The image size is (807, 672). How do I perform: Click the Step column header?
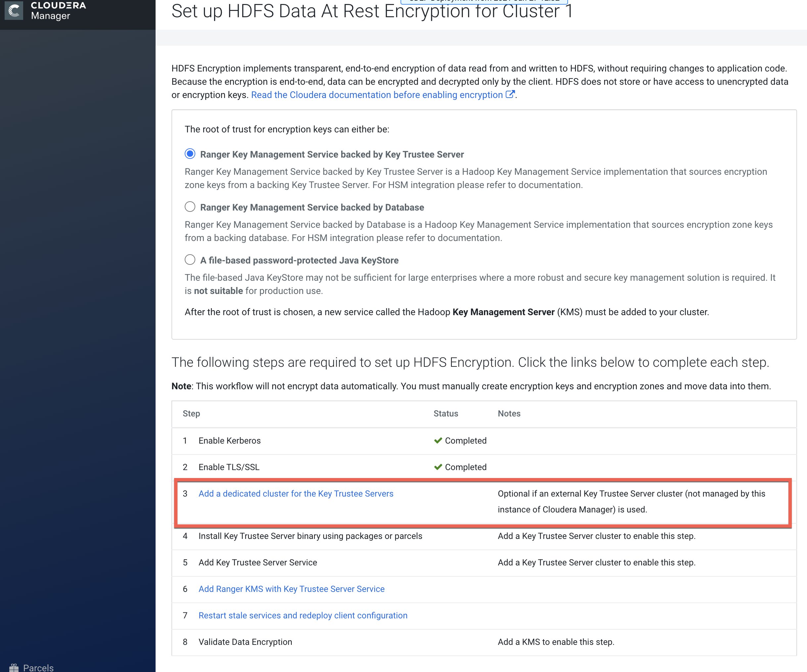[x=191, y=413]
